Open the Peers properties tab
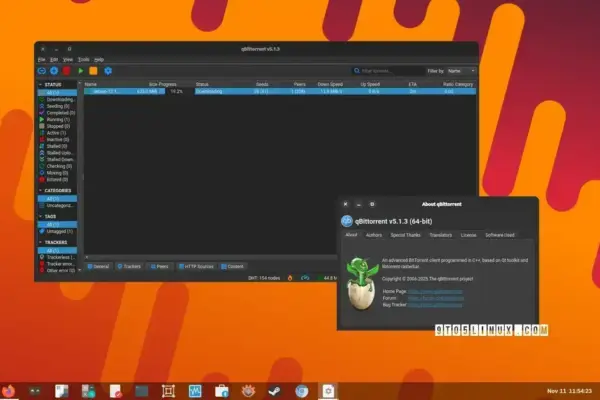The image size is (600, 400). pyautogui.click(x=160, y=266)
